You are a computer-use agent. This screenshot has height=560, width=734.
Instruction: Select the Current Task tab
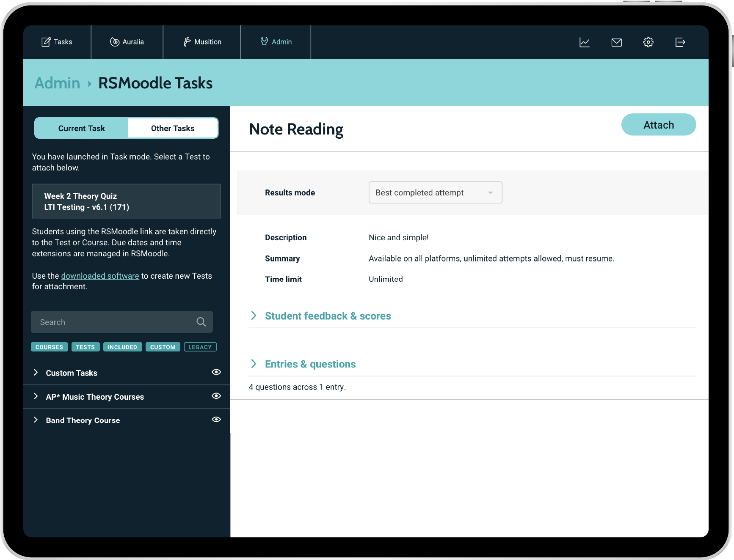(81, 128)
